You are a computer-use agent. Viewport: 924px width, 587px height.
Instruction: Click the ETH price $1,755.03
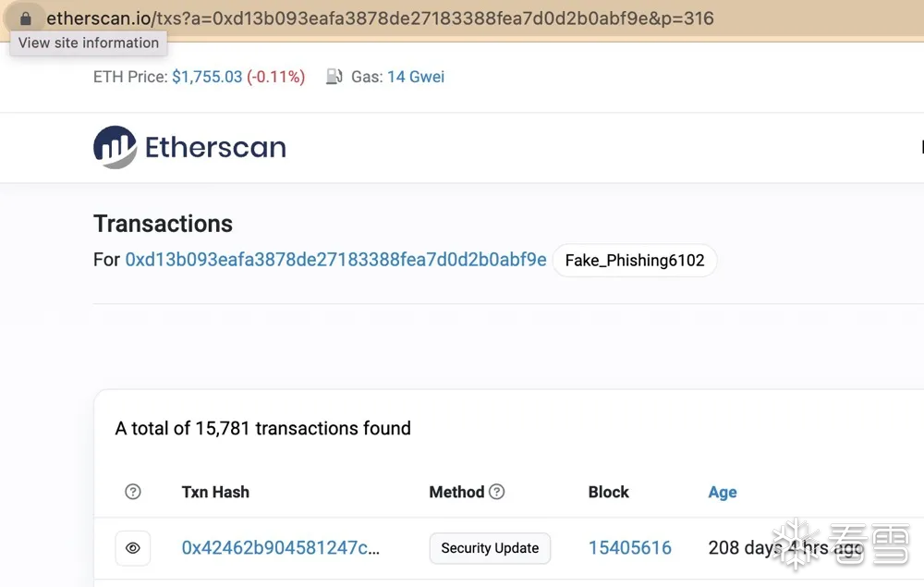pos(207,77)
